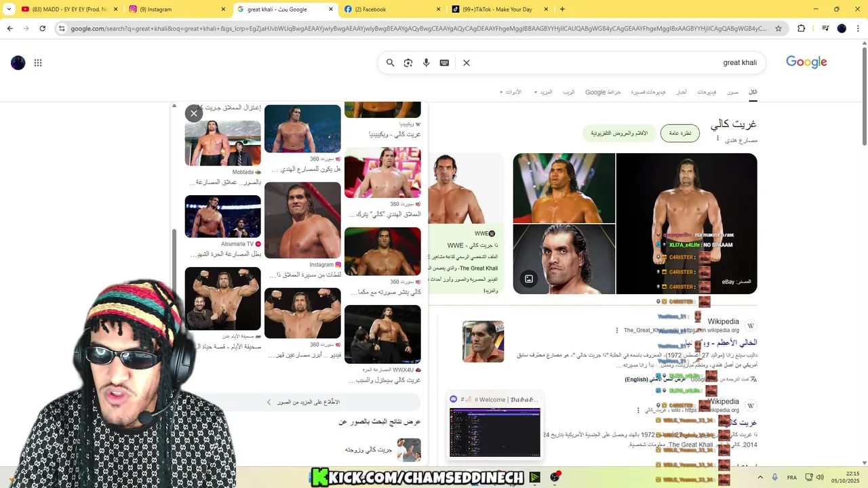Open first Wikipedia result three-dot options
The image size is (868, 488).
tap(617, 331)
